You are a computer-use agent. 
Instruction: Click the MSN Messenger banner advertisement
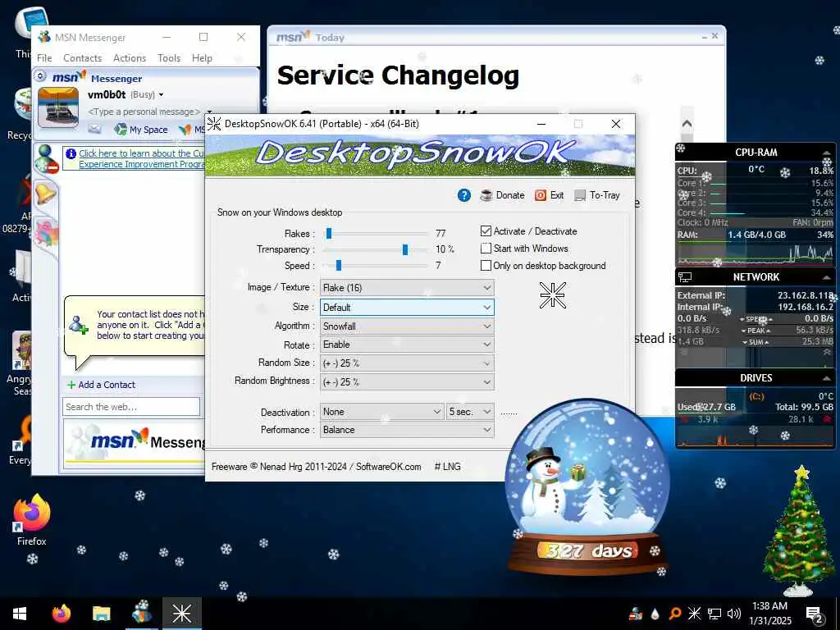tap(135, 442)
